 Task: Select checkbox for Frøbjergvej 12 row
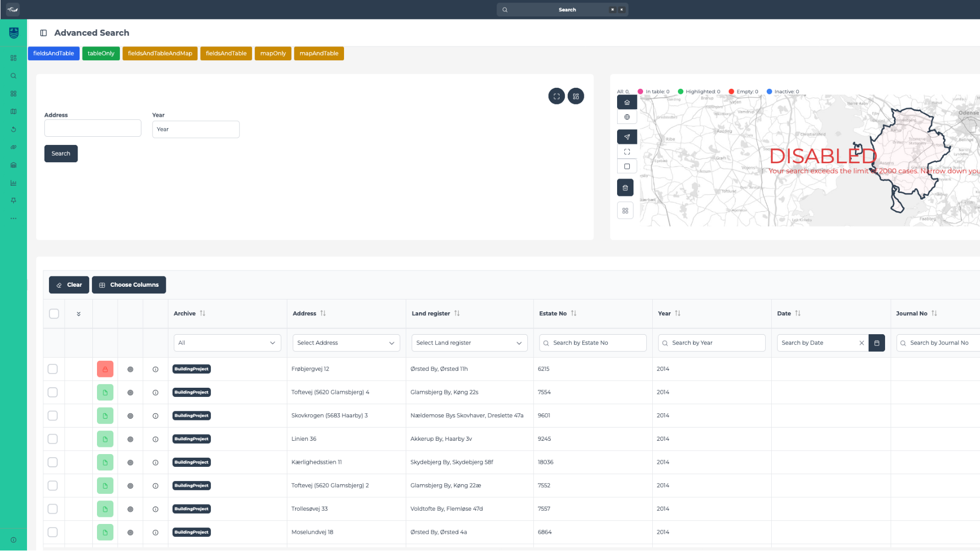tap(53, 369)
